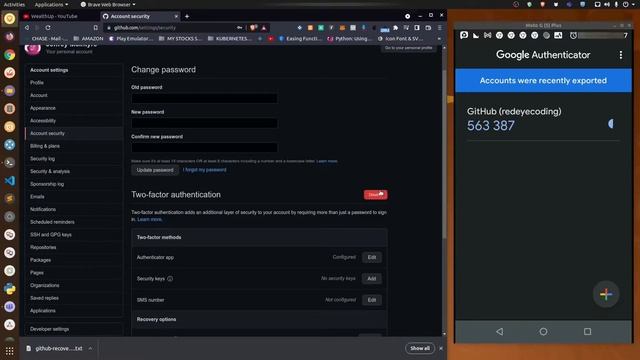This screenshot has width=640, height=360.
Task: Click Show all downloads button
Action: click(420, 348)
